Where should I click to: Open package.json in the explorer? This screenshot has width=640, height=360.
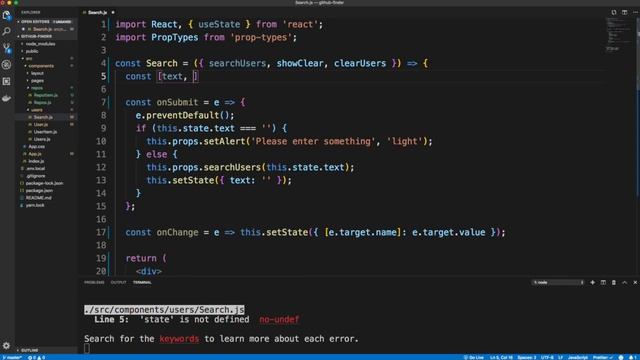39,191
